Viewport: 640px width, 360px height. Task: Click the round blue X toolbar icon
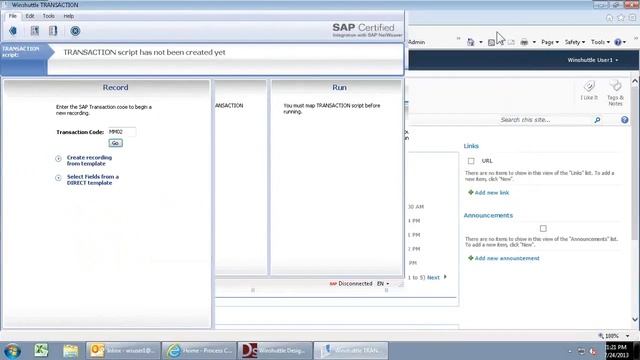tap(75, 31)
